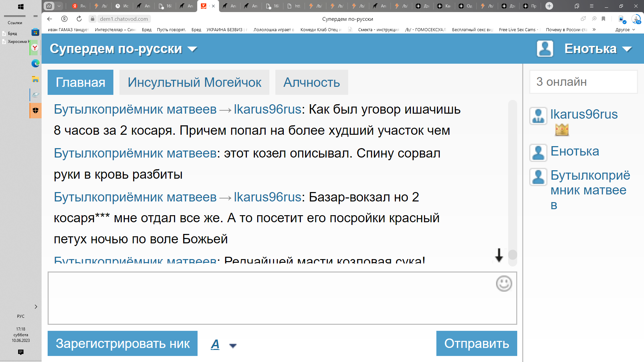Open the Windows Start button

(20, 6)
